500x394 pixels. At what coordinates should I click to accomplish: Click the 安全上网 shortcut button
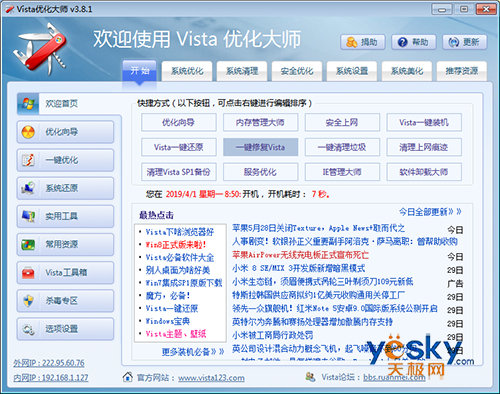click(x=342, y=122)
